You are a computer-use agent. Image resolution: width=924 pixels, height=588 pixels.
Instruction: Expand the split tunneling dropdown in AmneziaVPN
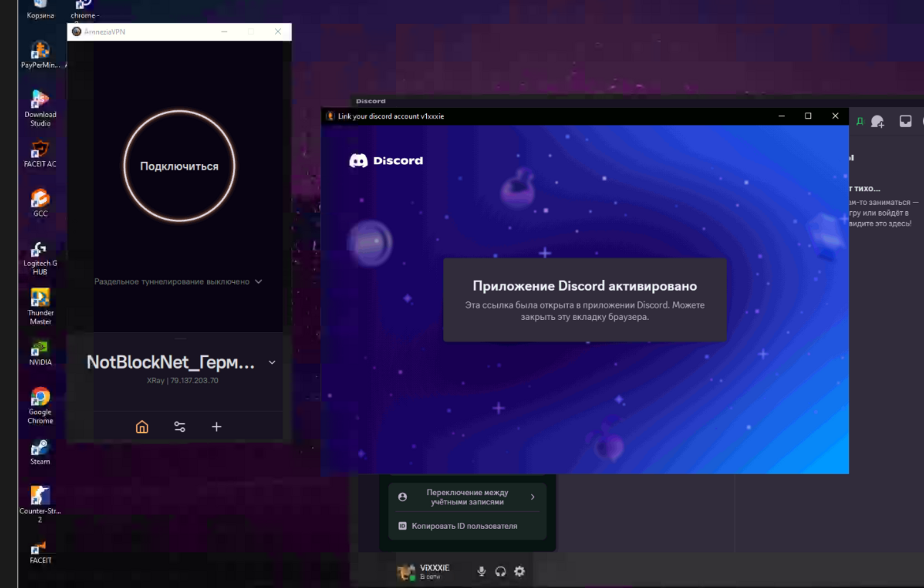pyautogui.click(x=178, y=282)
